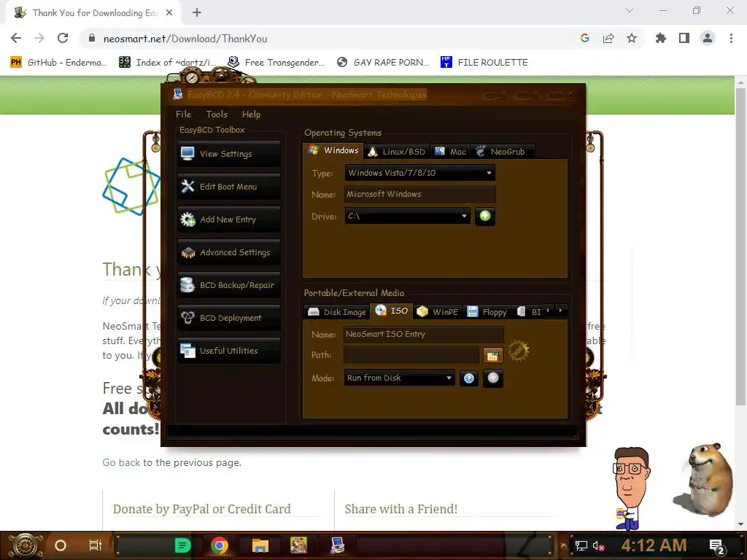The width and height of the screenshot is (747, 560).
Task: Switch to the Floppy tab
Action: 487,312
